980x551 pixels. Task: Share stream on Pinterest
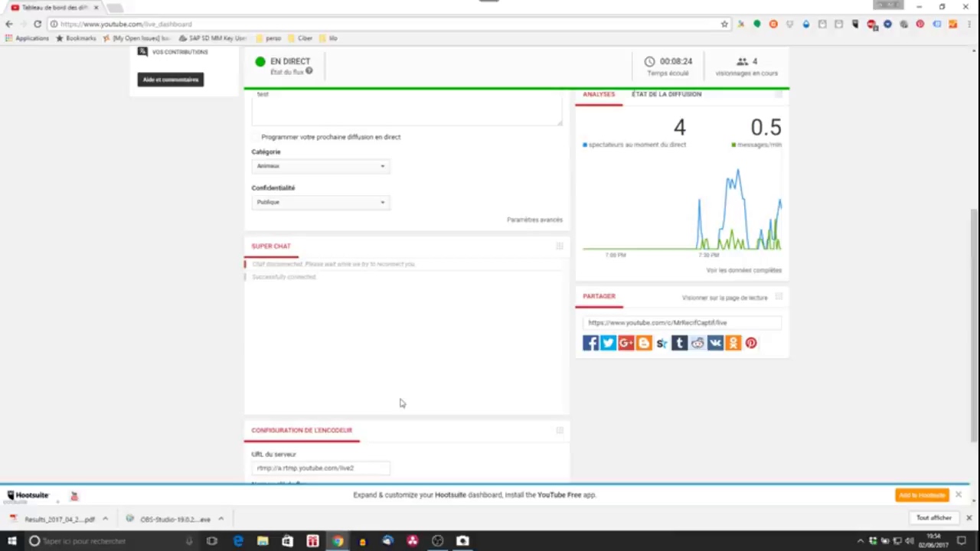click(751, 343)
